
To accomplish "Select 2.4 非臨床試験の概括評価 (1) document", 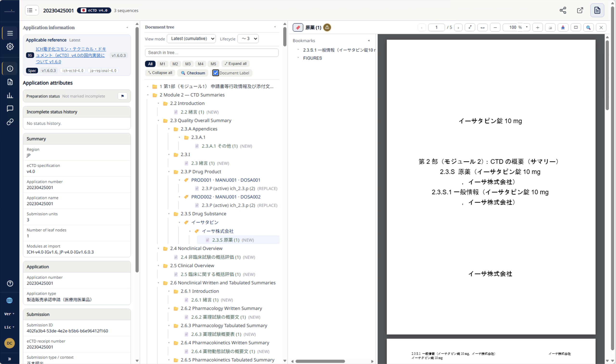I will (x=211, y=257).
